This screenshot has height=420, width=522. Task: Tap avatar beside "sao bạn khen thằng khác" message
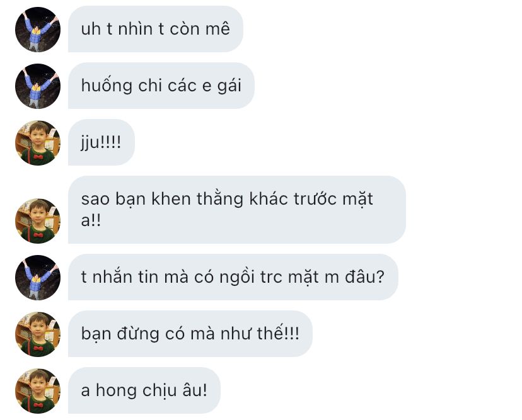pos(38,221)
